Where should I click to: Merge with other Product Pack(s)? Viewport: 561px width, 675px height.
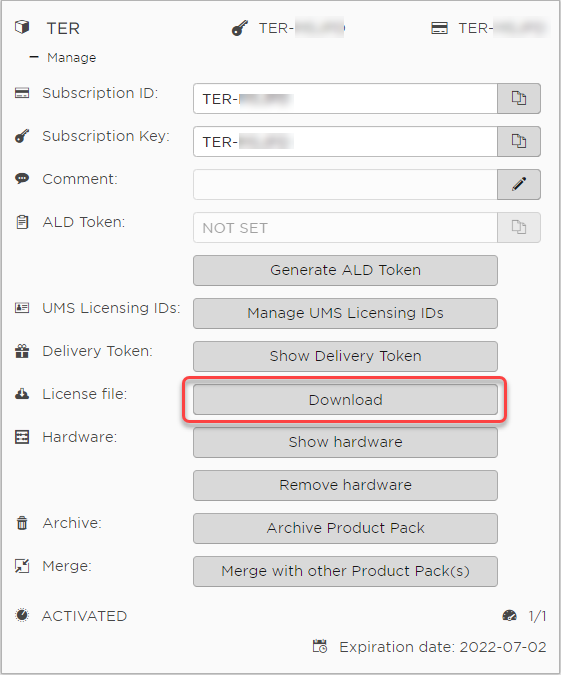pos(345,572)
